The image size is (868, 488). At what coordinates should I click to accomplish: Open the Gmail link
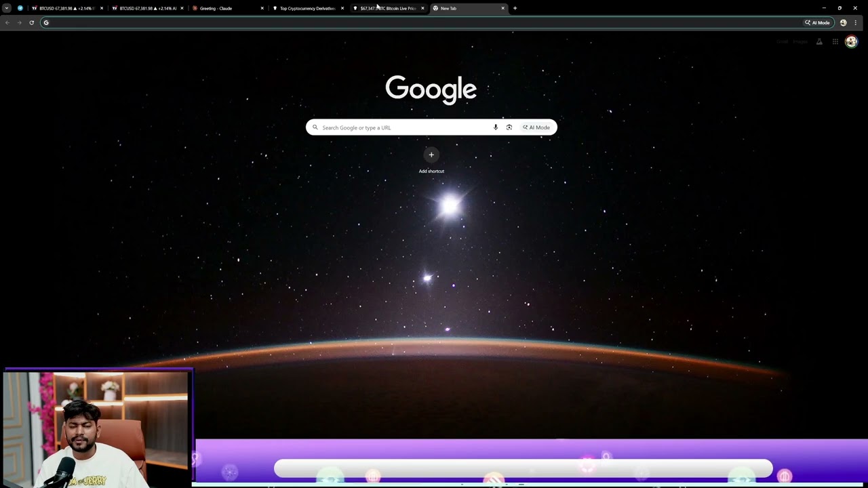(782, 42)
